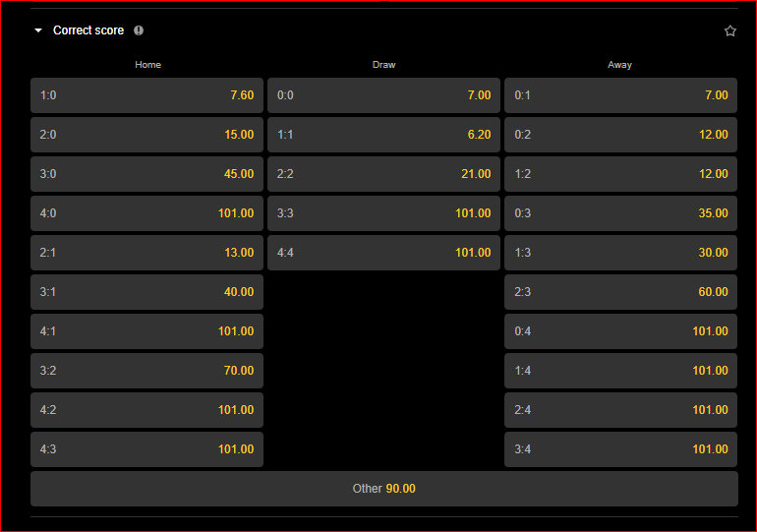
Task: Choose the 0:0 draw at 7.00
Action: coord(383,95)
